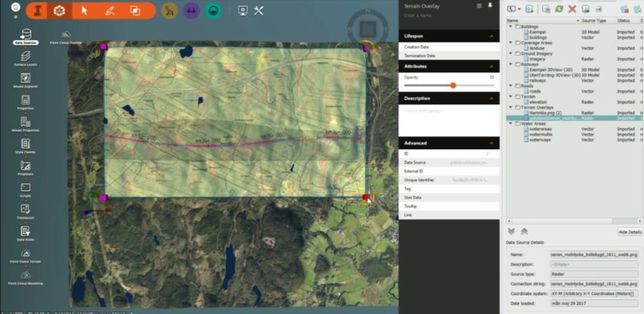Open the purple bridge design tools circle
Viewport: 644px width, 314px height.
click(191, 11)
